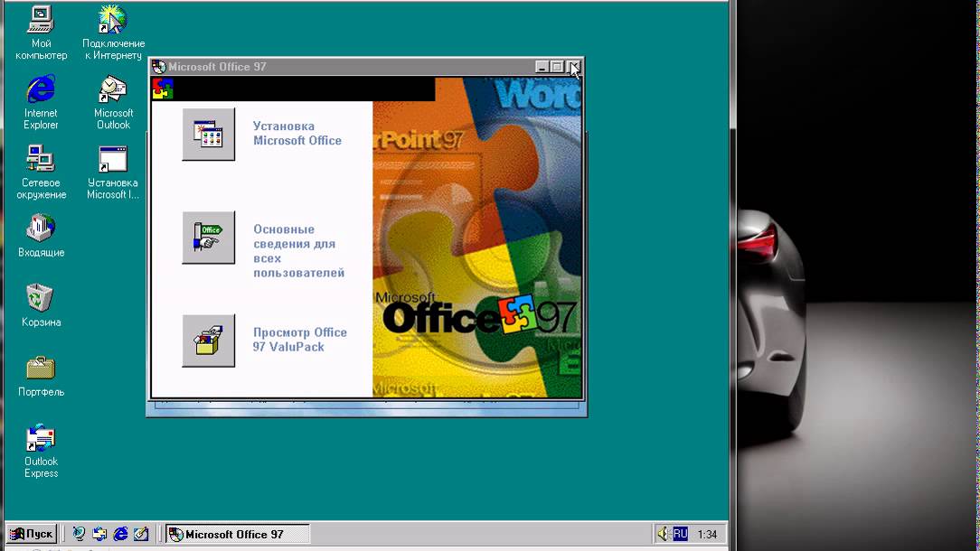Viewport: 980px width, 551px height.
Task: Minimize the Microsoft Office 97 window
Action: click(542, 67)
